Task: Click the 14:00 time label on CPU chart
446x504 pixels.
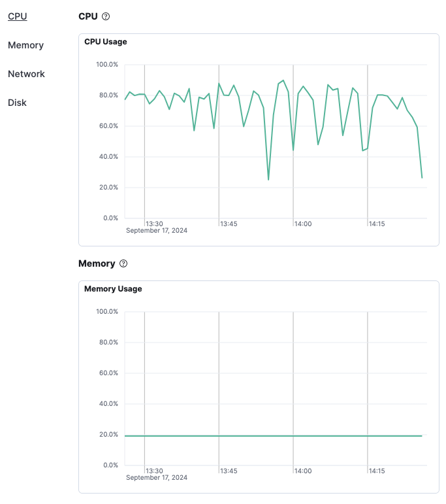Action: click(x=303, y=224)
